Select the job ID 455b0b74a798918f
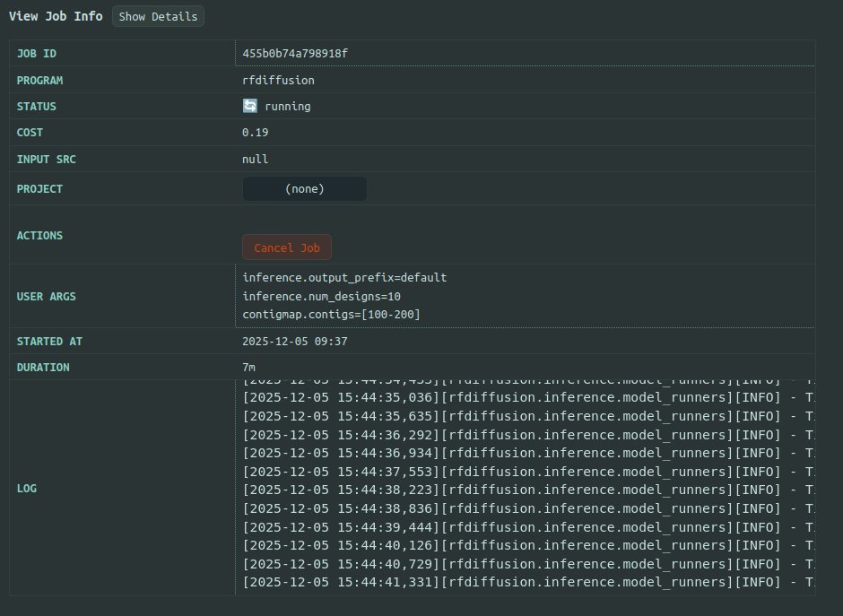Screen dimensions: 843x616 (295, 53)
